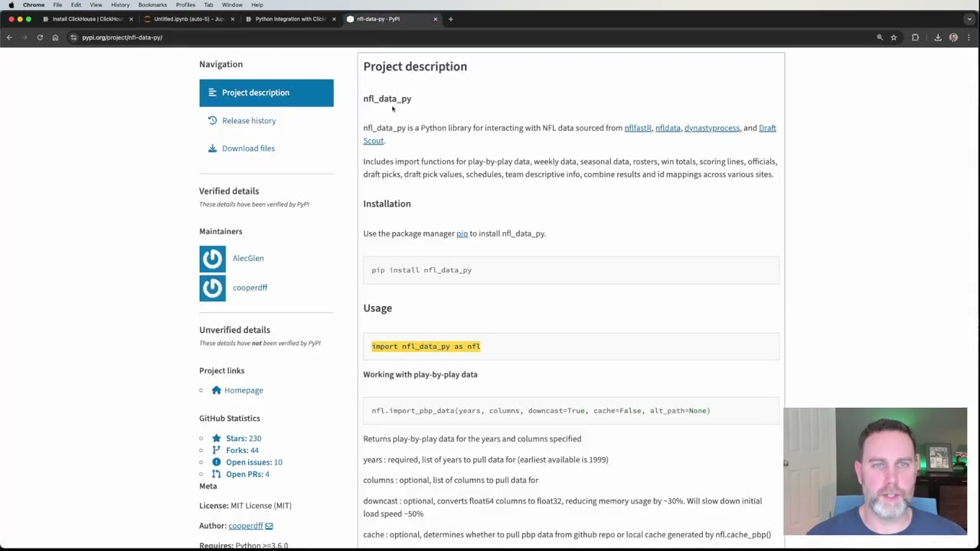Click the 'pip install nfl_data_py' code text
Screen dimensions: 980x551
point(422,270)
